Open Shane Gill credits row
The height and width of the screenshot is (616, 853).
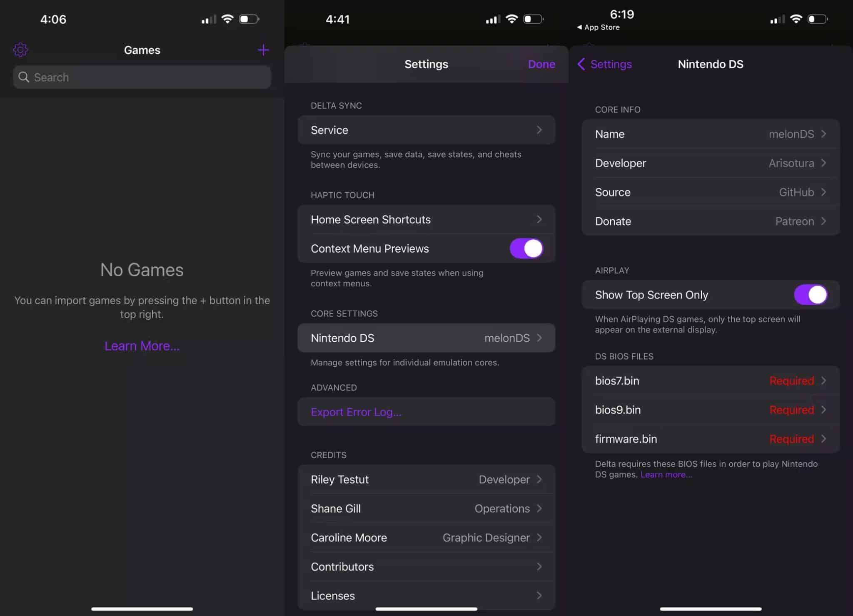click(x=426, y=509)
